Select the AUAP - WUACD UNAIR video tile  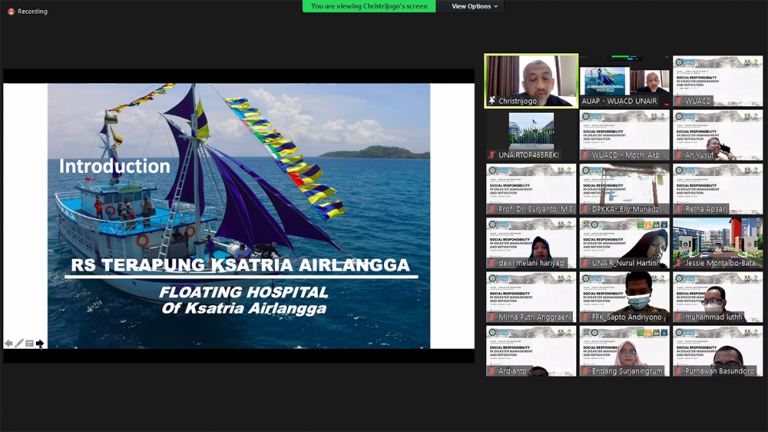pos(624,80)
